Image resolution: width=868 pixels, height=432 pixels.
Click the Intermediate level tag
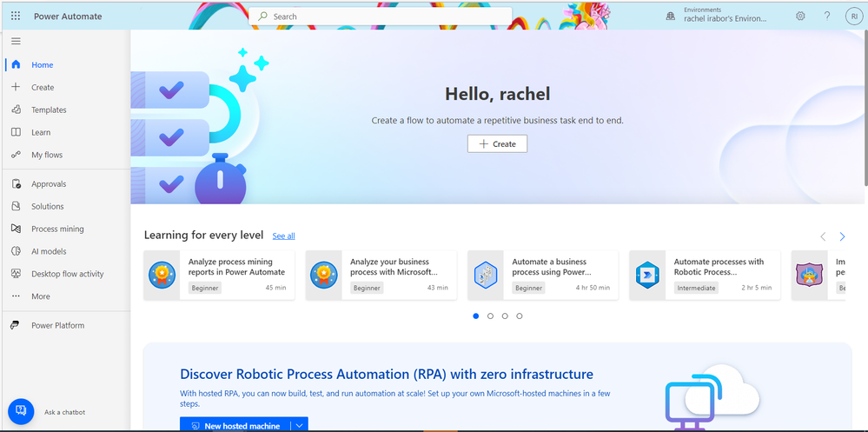click(x=696, y=288)
